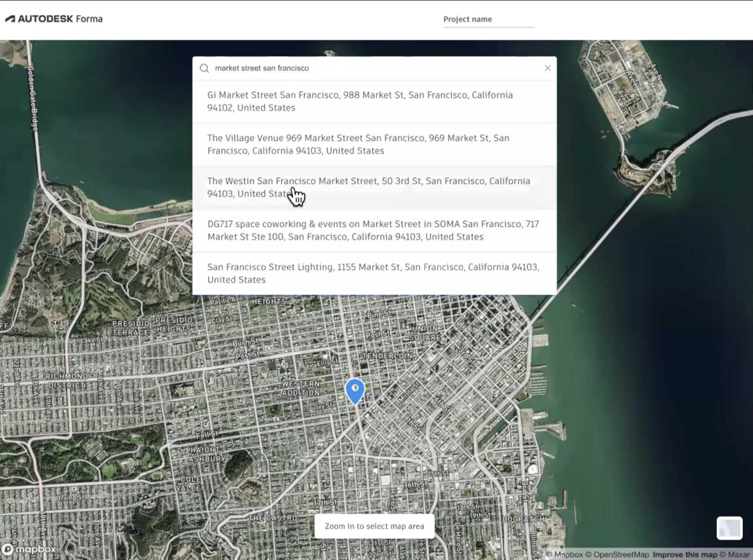
Task: Select the Gi Market Street 988 Market St result
Action: [x=375, y=101]
